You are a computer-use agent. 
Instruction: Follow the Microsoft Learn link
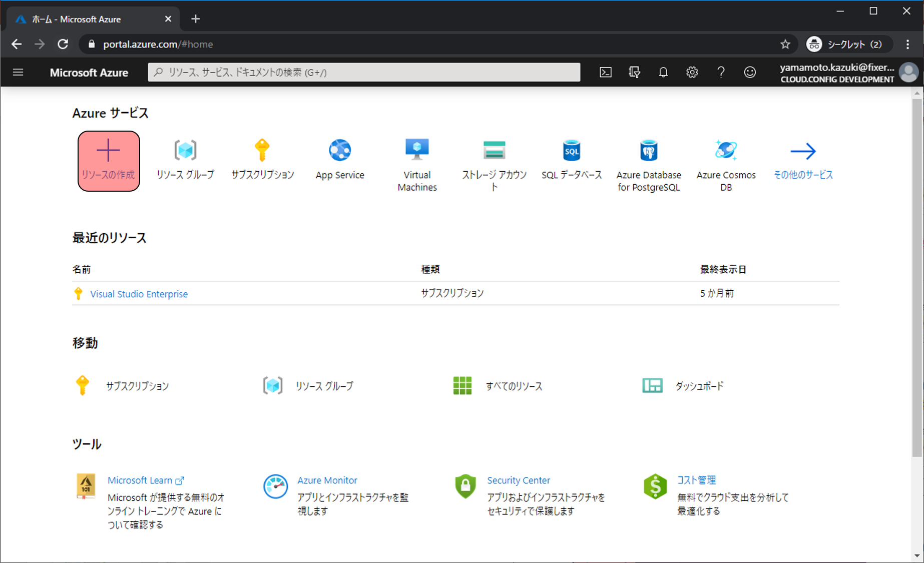coord(140,480)
